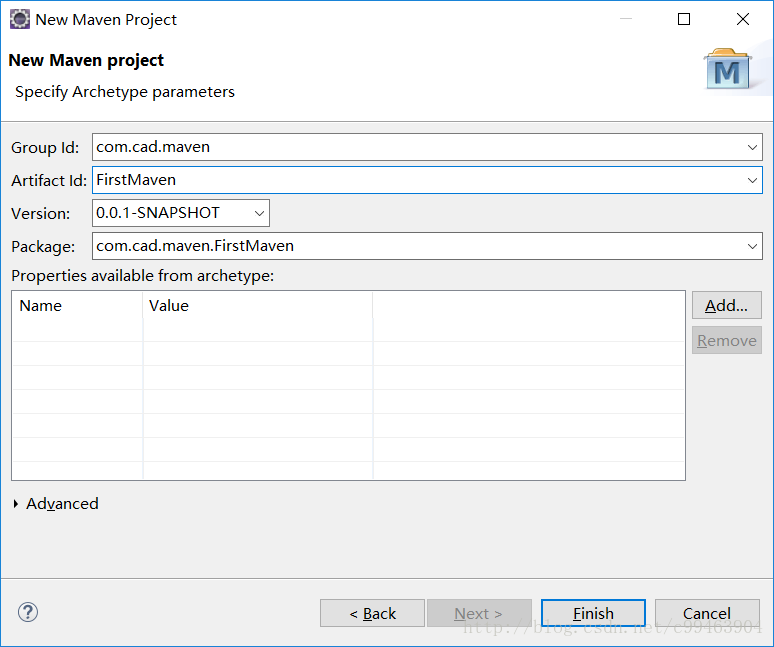This screenshot has width=774, height=647.
Task: Click the Add... property button
Action: [727, 305]
